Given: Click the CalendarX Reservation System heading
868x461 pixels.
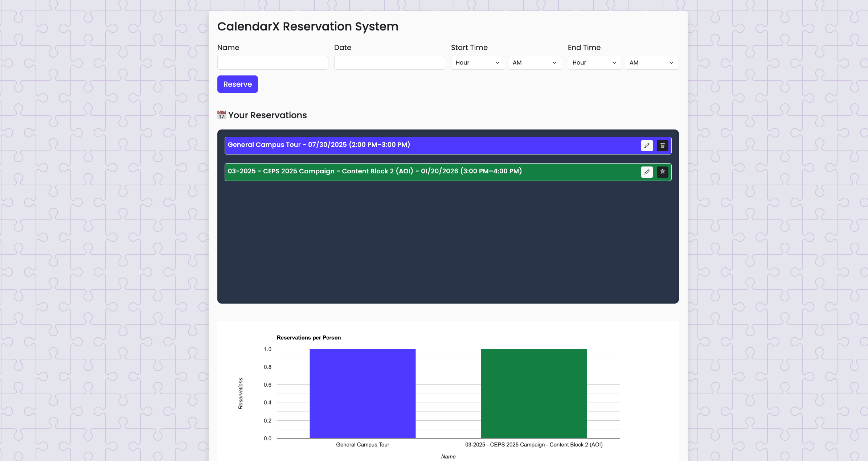Looking at the screenshot, I should (x=308, y=26).
